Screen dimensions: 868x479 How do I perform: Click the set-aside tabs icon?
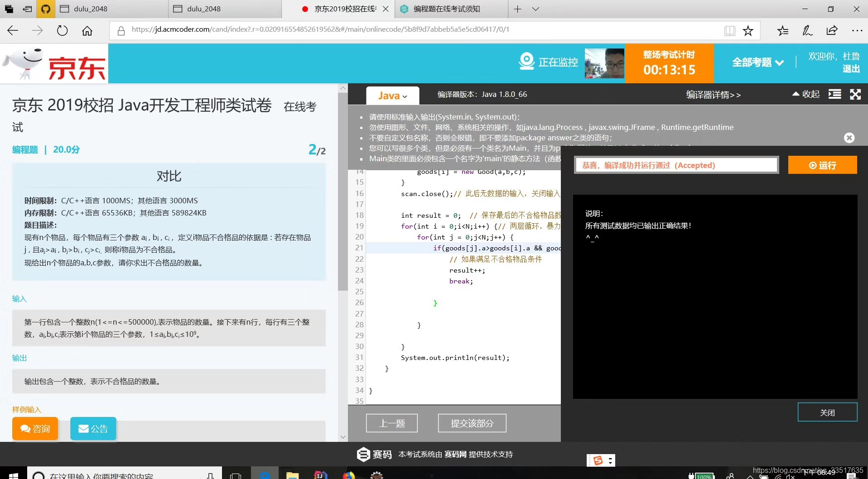pyautogui.click(x=9, y=9)
